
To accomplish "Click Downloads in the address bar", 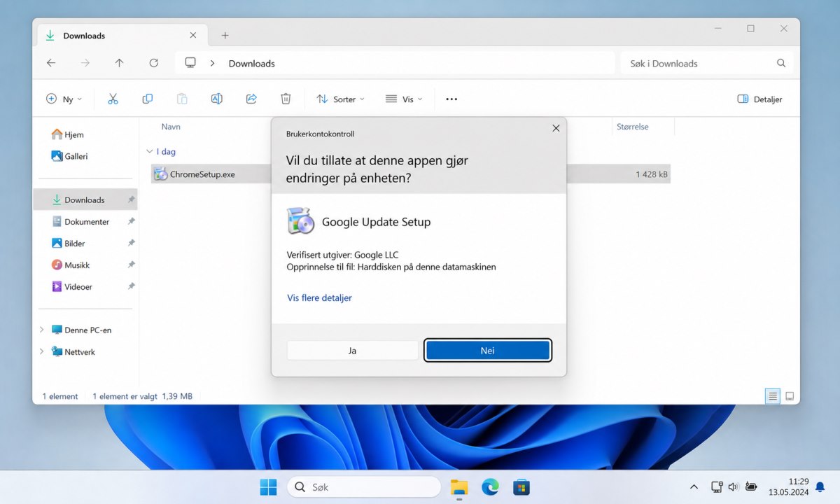I will [x=251, y=63].
